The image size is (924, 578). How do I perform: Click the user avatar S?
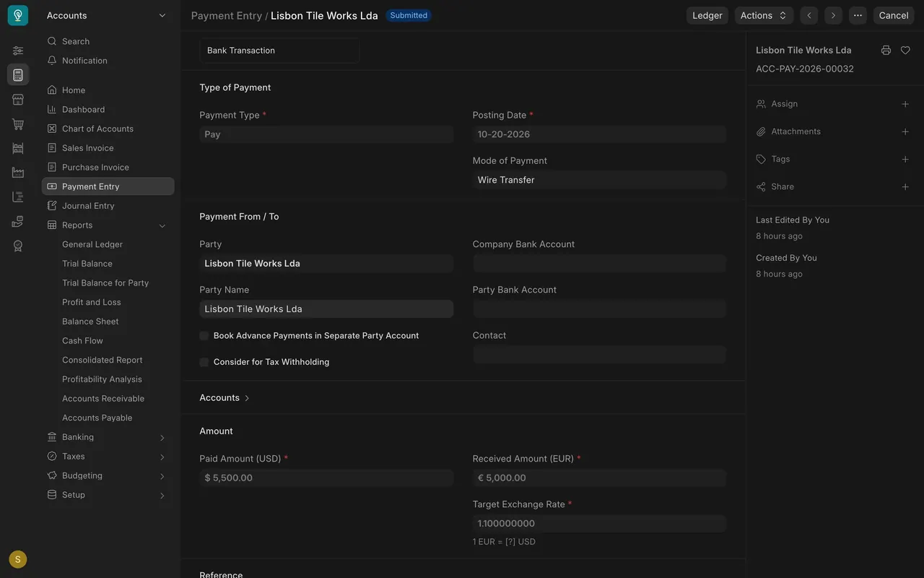(18, 559)
